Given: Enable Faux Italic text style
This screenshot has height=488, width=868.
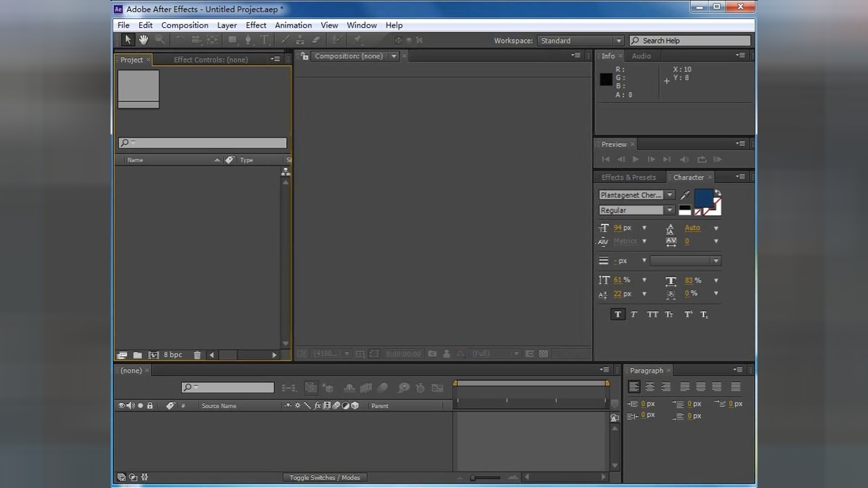Looking at the screenshot, I should [x=634, y=314].
